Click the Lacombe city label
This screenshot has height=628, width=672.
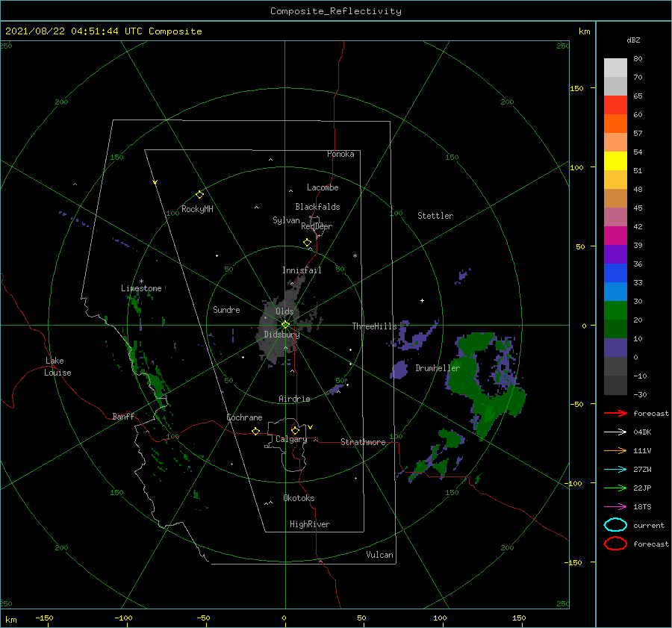pyautogui.click(x=323, y=187)
